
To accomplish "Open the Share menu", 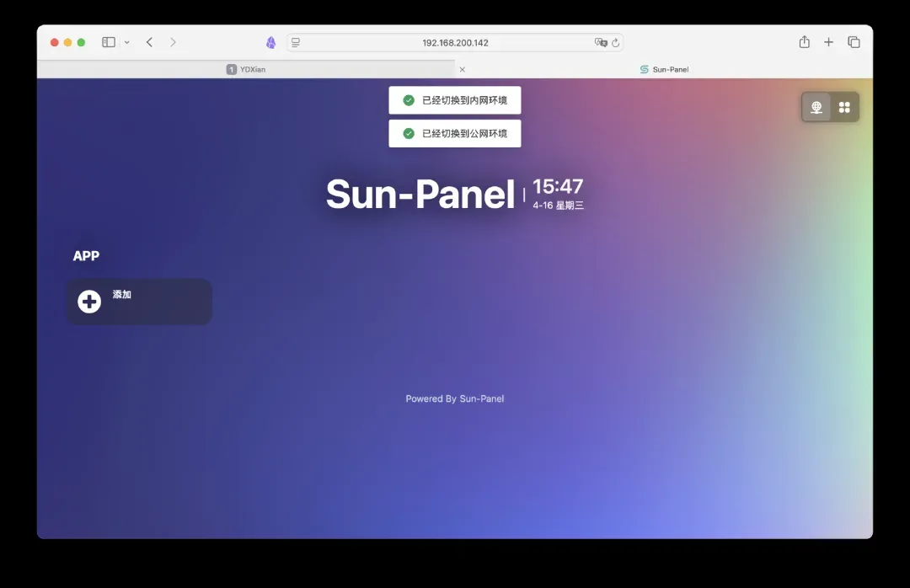I will 804,42.
